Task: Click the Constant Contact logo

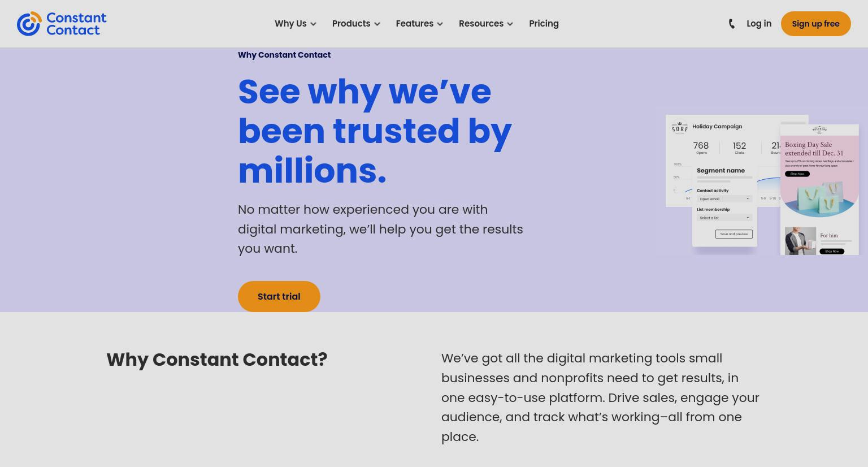Action: tap(62, 24)
